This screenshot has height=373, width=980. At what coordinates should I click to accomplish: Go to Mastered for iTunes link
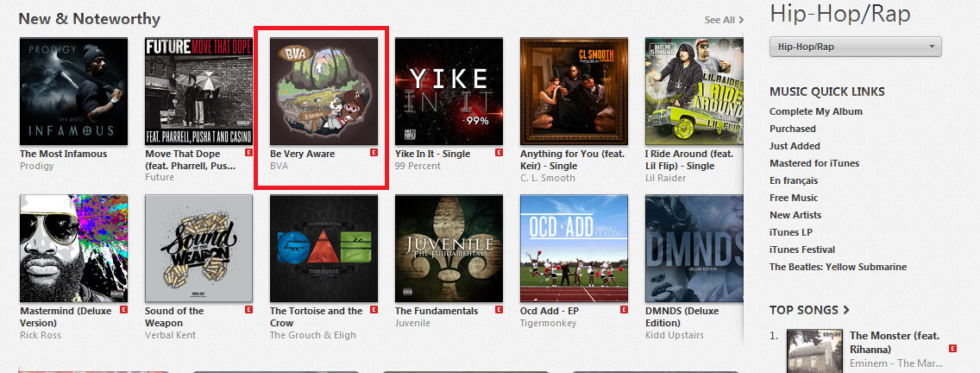click(814, 163)
